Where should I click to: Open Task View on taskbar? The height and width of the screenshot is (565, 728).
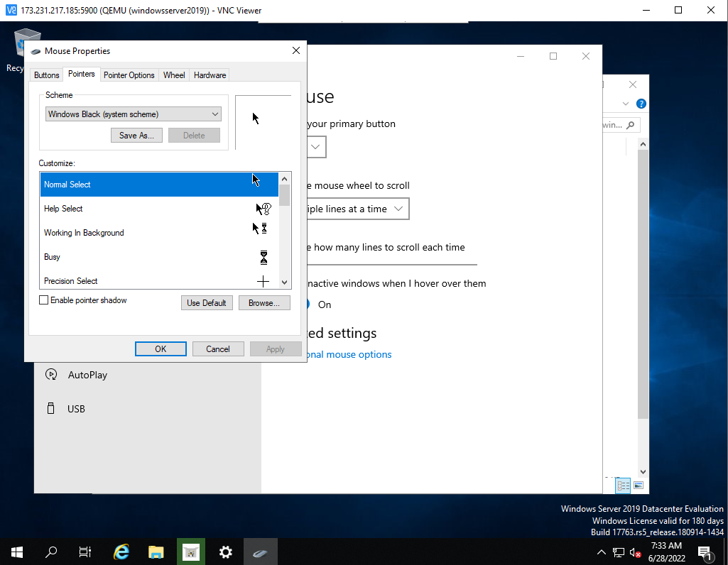click(x=85, y=552)
